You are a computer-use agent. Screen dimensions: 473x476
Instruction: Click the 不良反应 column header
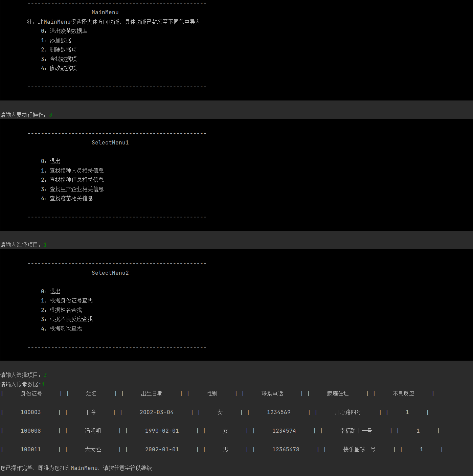tap(403, 393)
